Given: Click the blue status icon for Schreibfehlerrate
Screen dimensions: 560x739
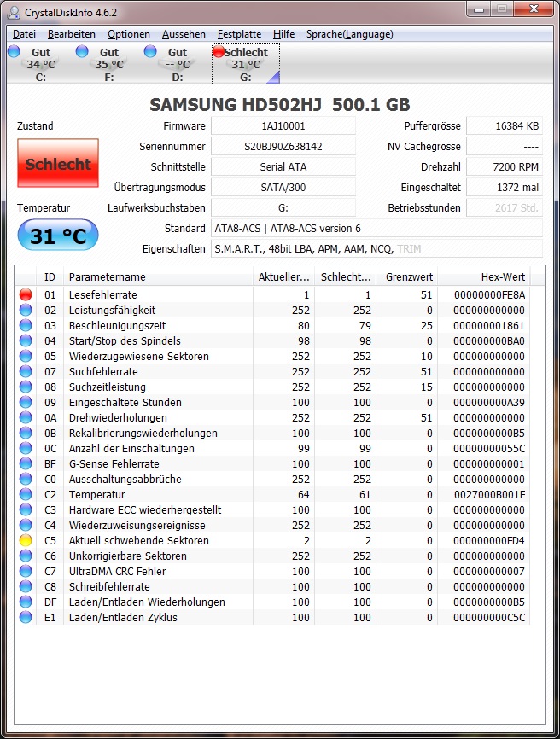Looking at the screenshot, I should click(x=26, y=587).
